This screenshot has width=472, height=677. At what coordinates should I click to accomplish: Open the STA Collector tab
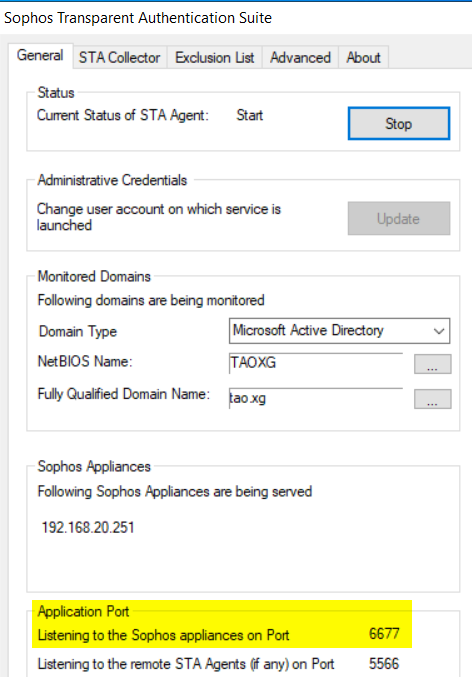pos(119,57)
